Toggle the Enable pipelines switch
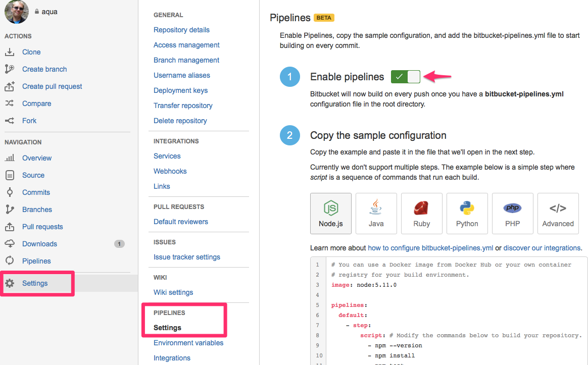This screenshot has height=365, width=588. click(405, 76)
